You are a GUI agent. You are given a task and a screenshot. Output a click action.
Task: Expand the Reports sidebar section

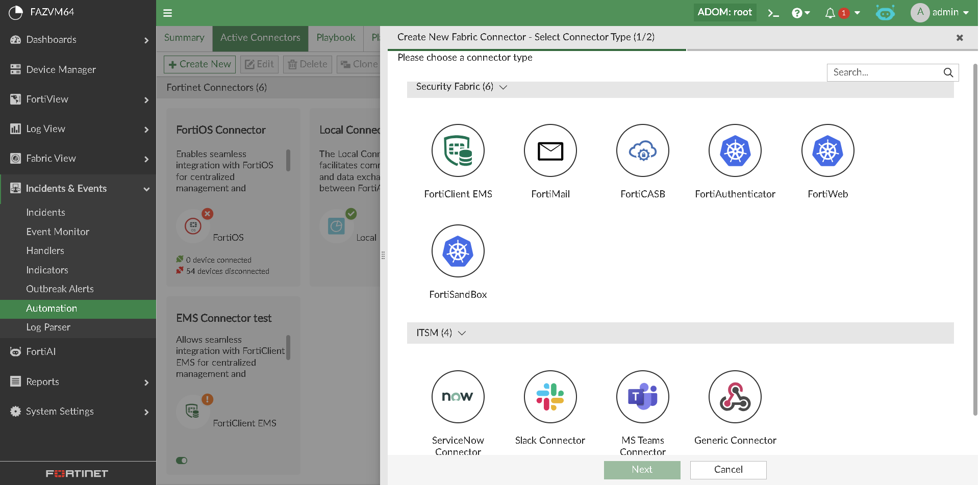point(42,381)
